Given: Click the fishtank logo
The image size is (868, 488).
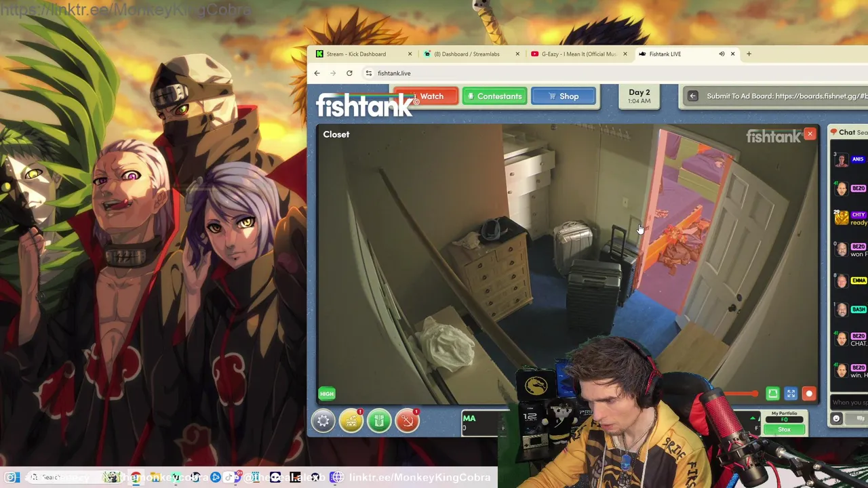Looking at the screenshot, I should pos(365,106).
